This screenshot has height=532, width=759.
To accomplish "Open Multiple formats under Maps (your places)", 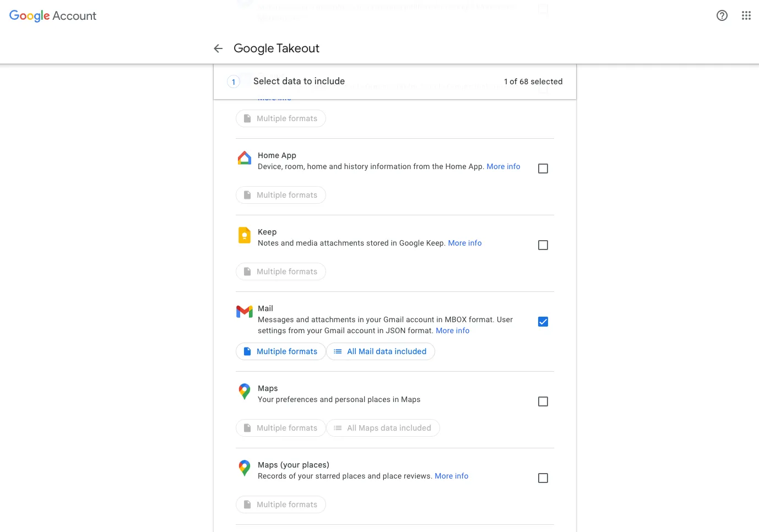I will click(281, 504).
